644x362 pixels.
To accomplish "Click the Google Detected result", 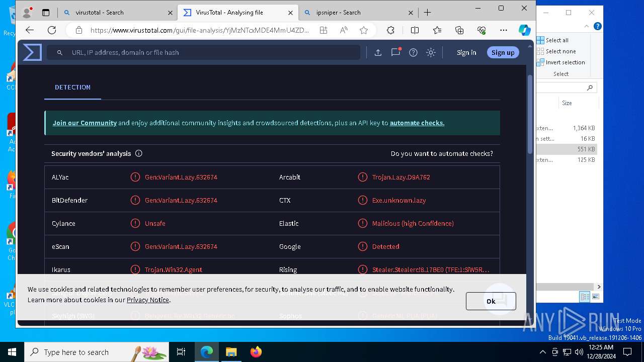I will [x=385, y=246].
